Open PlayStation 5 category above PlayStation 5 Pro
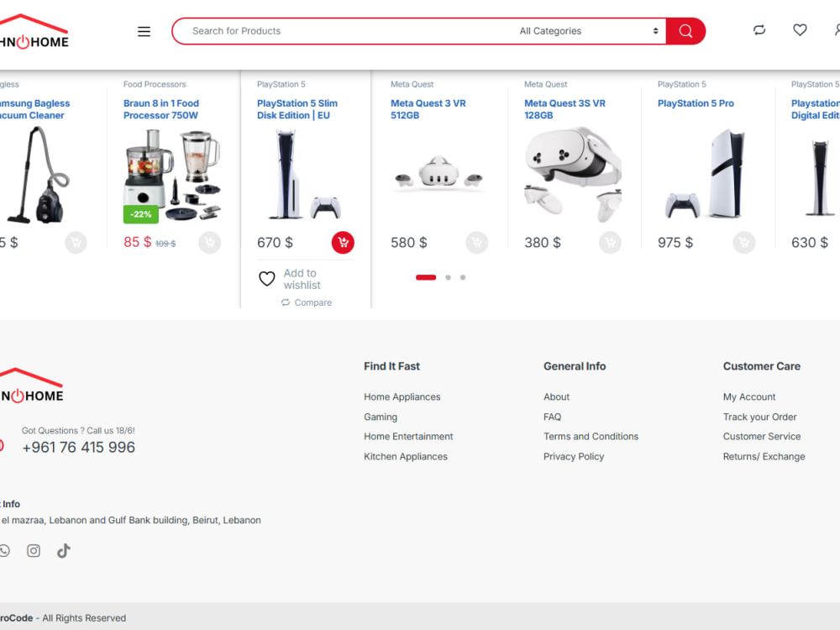The height and width of the screenshot is (630, 840). [682, 84]
